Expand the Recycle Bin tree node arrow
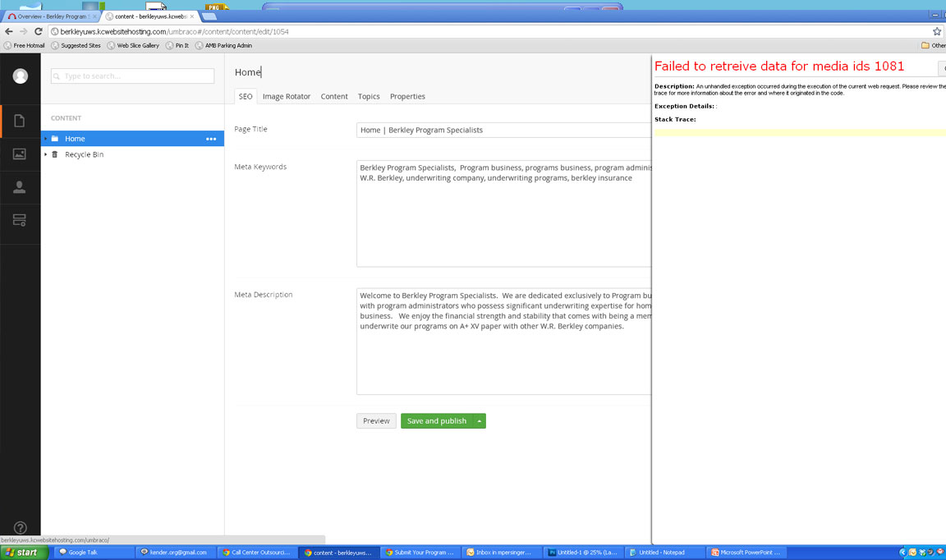Screen dimensions: 946x560 (46, 154)
